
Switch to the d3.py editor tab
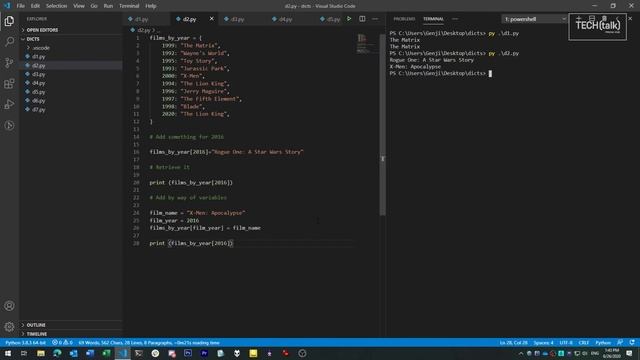tap(242, 19)
